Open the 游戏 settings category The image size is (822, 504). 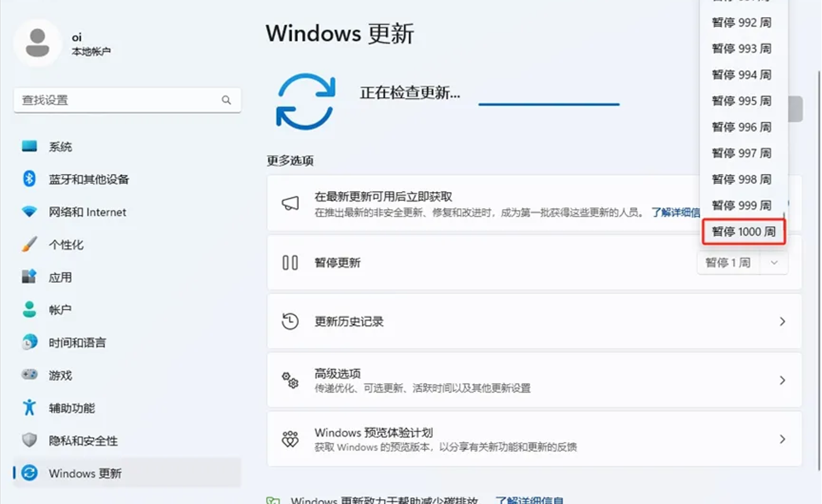tap(127, 375)
